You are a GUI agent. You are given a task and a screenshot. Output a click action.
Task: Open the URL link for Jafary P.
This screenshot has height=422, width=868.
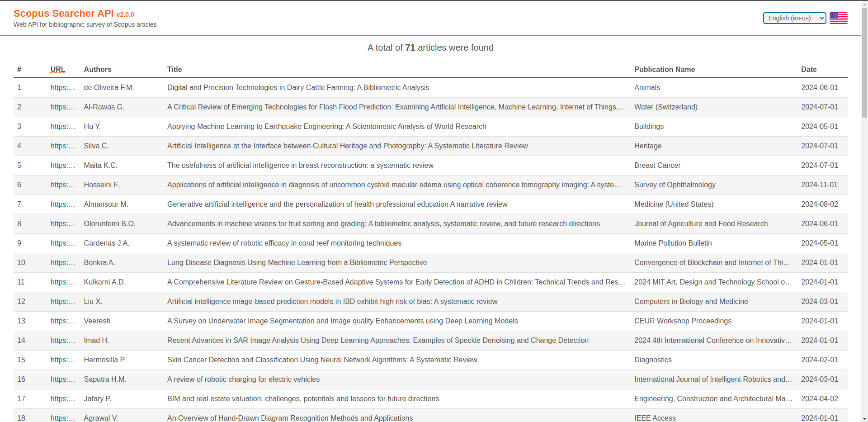click(63, 398)
